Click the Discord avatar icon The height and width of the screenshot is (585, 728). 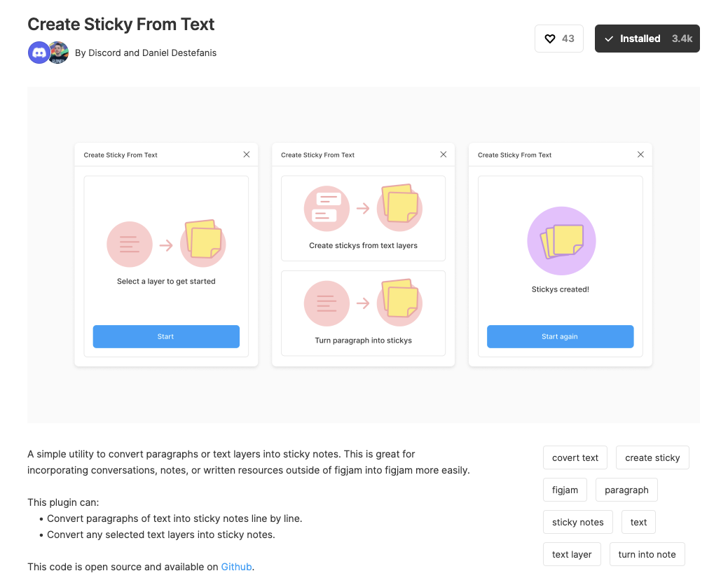point(39,52)
